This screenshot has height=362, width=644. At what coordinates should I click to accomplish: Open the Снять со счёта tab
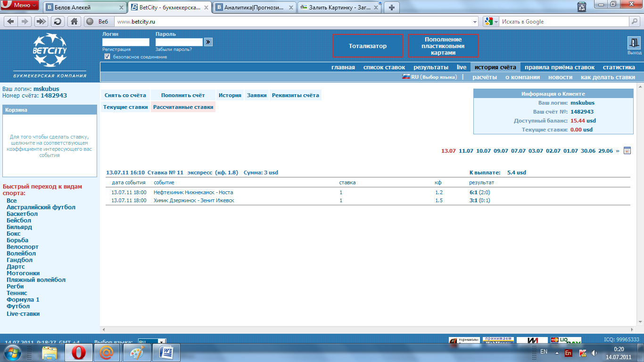(125, 95)
